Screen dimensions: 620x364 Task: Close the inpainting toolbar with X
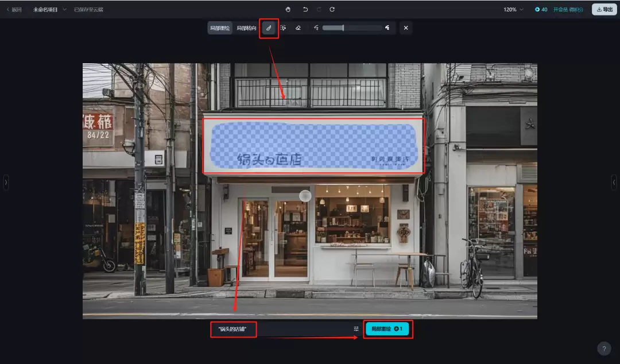pyautogui.click(x=406, y=28)
